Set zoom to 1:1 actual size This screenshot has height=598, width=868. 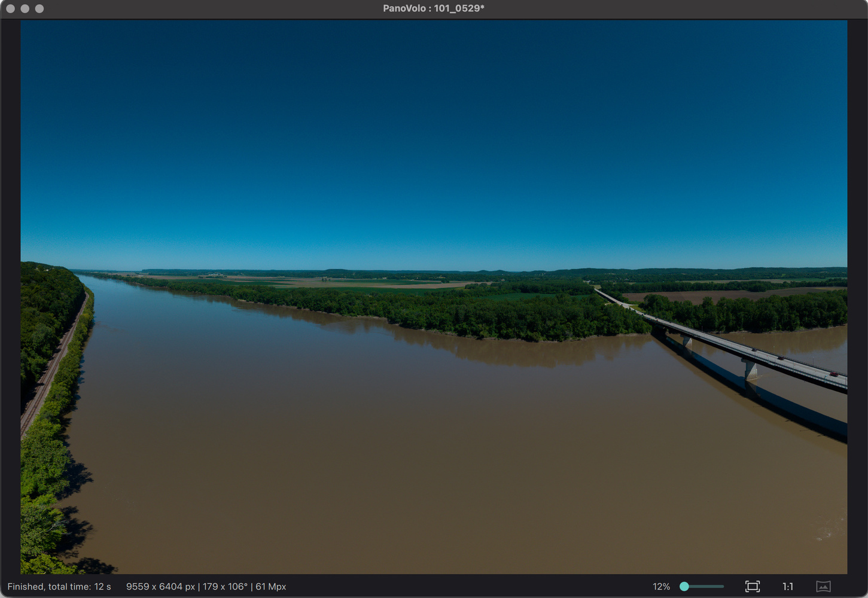click(x=788, y=587)
